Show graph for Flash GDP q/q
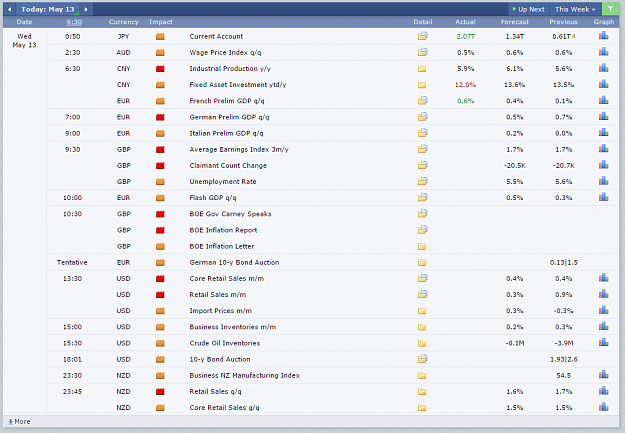This screenshot has width=625, height=433. [603, 197]
